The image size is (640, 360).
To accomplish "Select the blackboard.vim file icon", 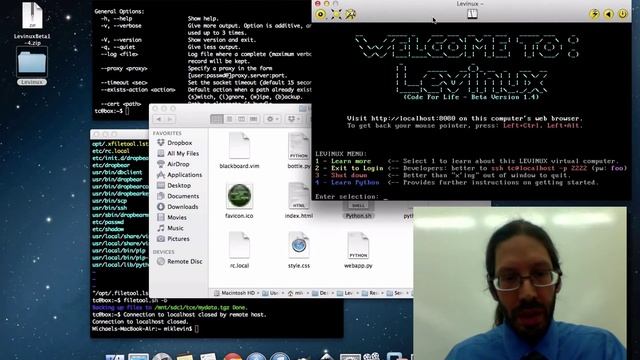I will (x=239, y=146).
